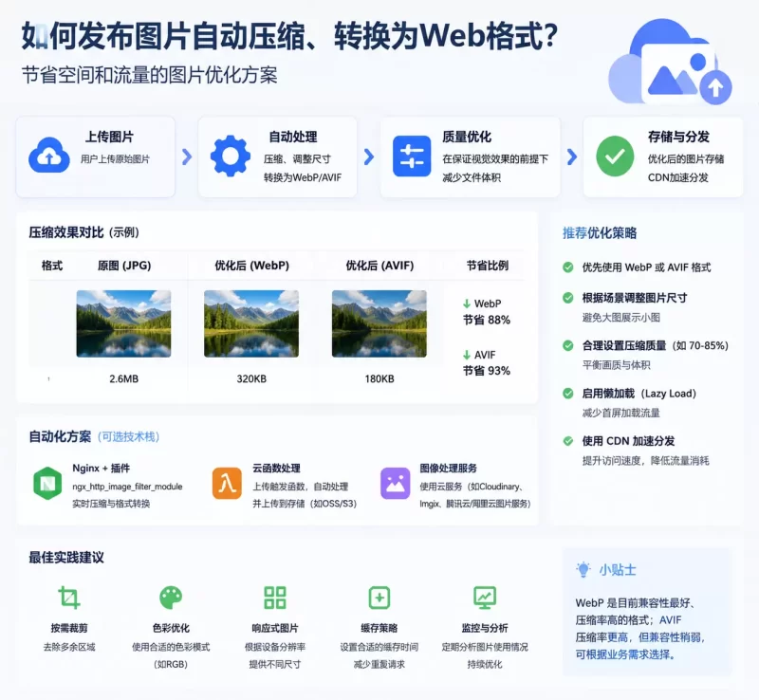Image resolution: width=759 pixels, height=700 pixels.
Task: Click the 减少首屏加载流量 text
Action: (x=621, y=413)
